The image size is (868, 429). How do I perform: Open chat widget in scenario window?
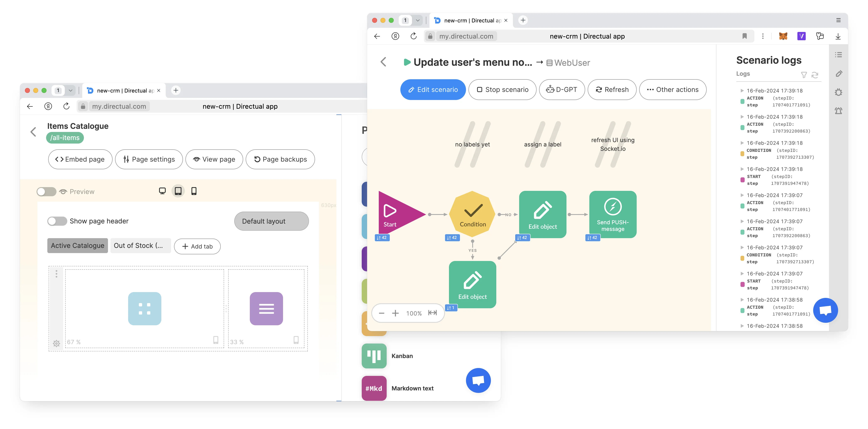coord(825,310)
